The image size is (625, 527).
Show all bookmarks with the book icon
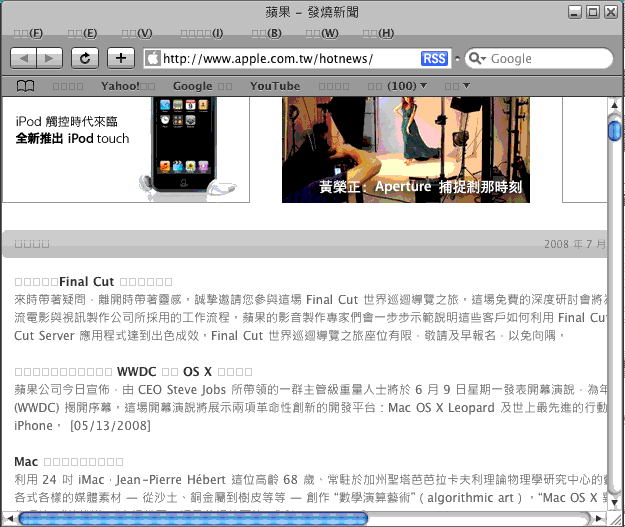pyautogui.click(x=25, y=86)
